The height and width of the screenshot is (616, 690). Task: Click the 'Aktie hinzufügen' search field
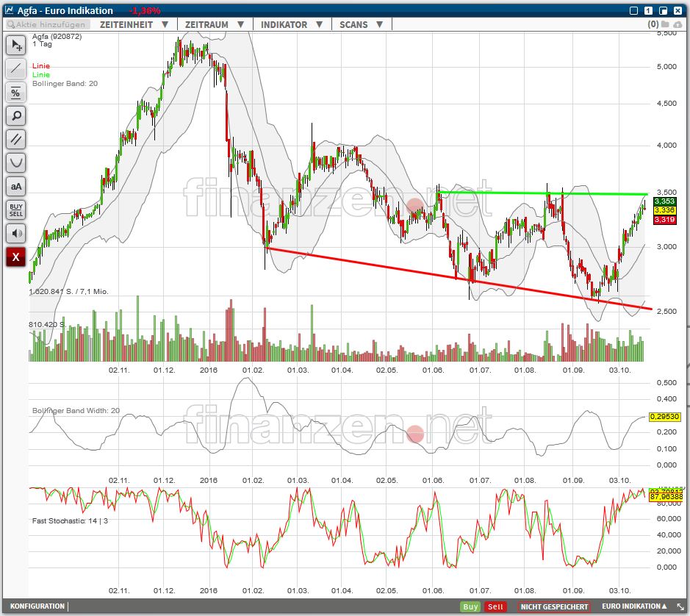coord(47,24)
